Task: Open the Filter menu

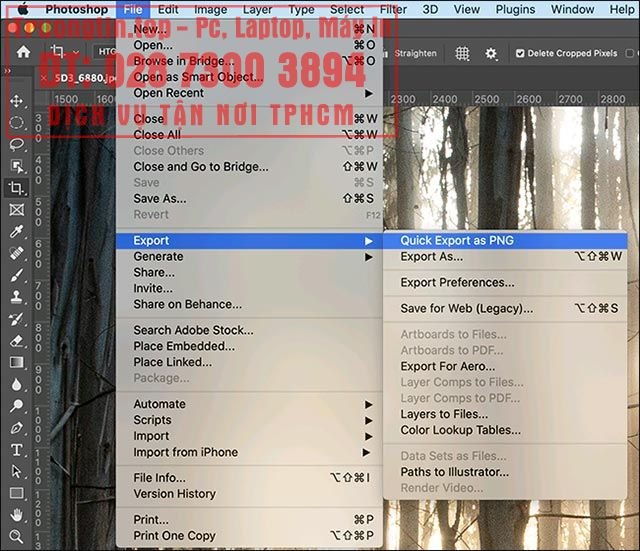Action: 393,9
